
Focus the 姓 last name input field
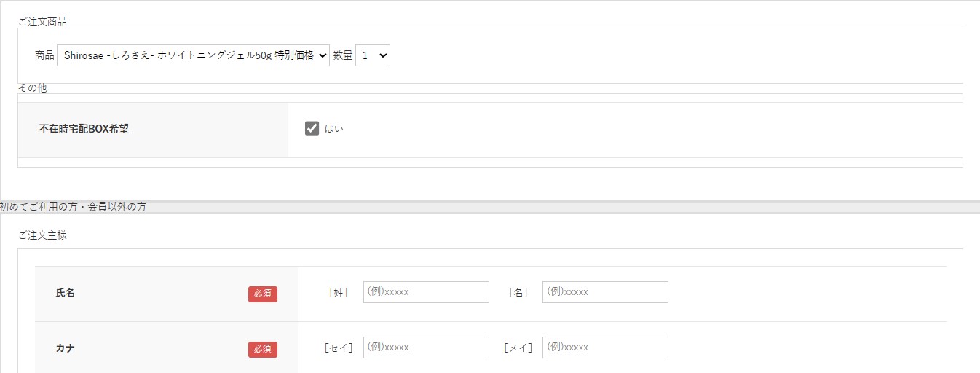[x=426, y=292]
